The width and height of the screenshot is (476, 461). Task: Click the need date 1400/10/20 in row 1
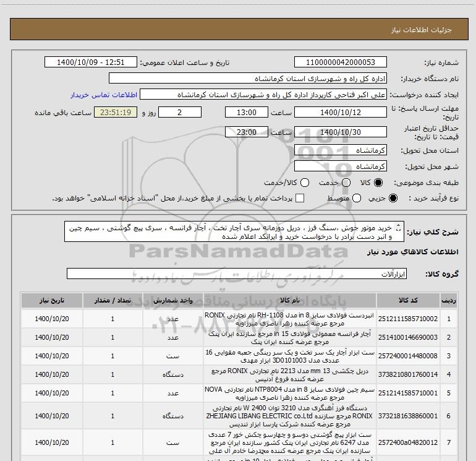coord(52,319)
